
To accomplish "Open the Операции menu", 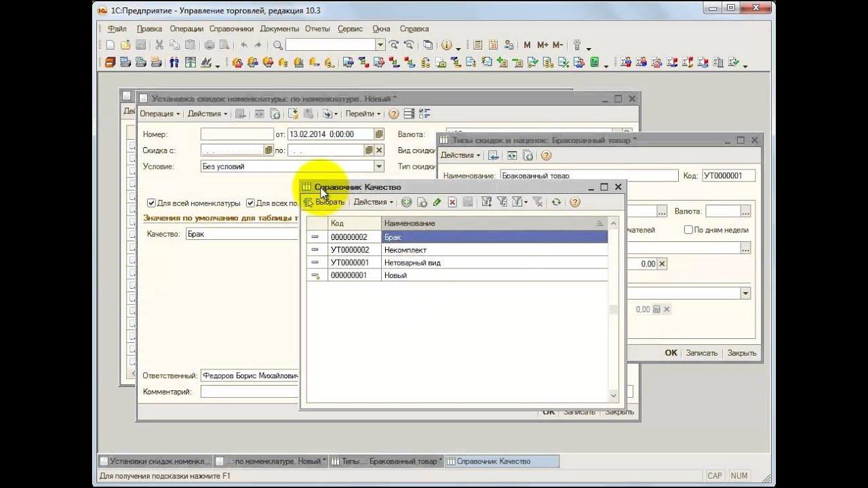I will point(187,29).
